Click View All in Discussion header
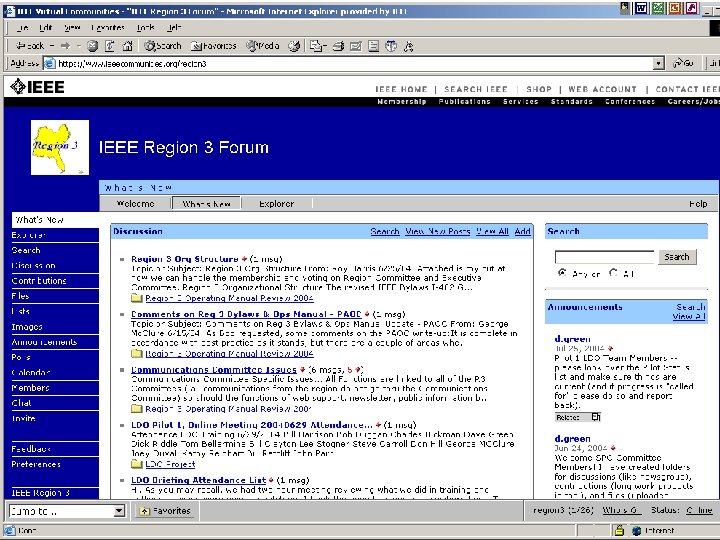Viewport: 720px width, 540px height. tap(492, 231)
